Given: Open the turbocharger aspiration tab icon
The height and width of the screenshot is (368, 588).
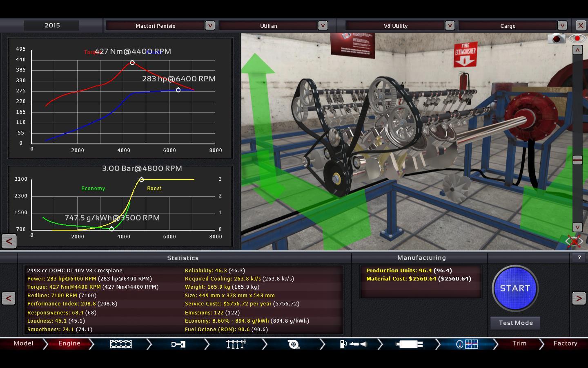Looking at the screenshot, I should coord(293,344).
